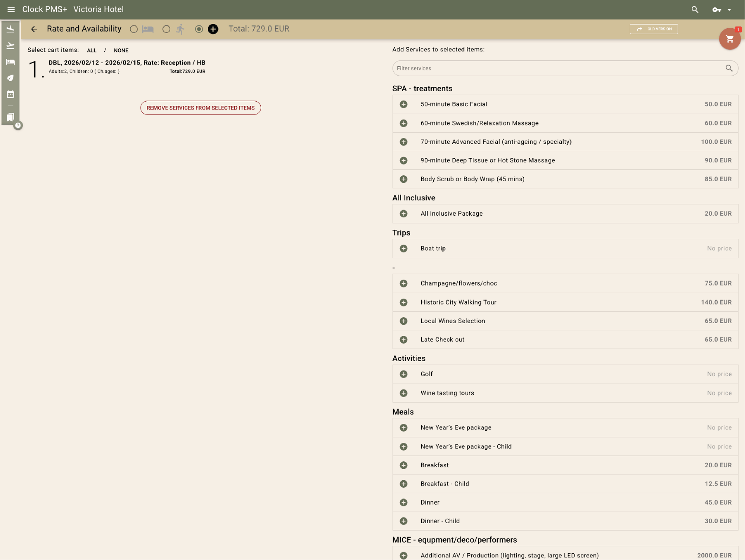Add the All Inclusive Package service

pos(403,213)
